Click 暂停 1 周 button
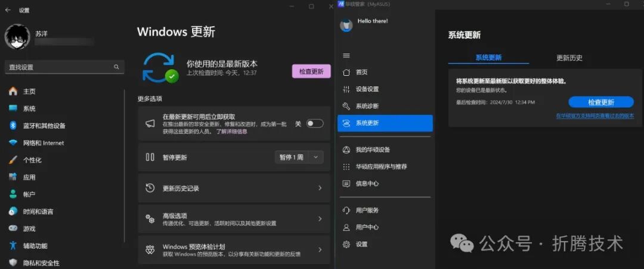644x269 pixels. point(292,157)
